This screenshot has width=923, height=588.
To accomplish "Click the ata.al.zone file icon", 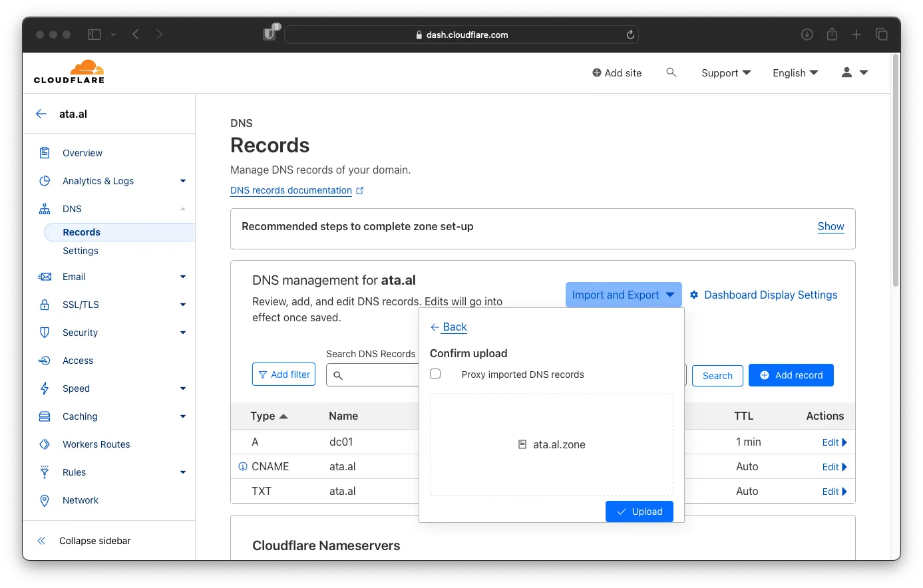I will pyautogui.click(x=522, y=444).
